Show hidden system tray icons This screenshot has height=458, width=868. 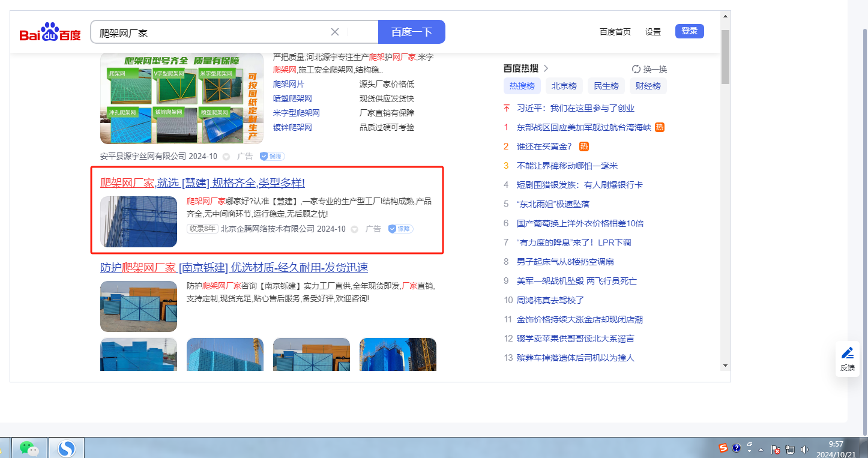[761, 449]
